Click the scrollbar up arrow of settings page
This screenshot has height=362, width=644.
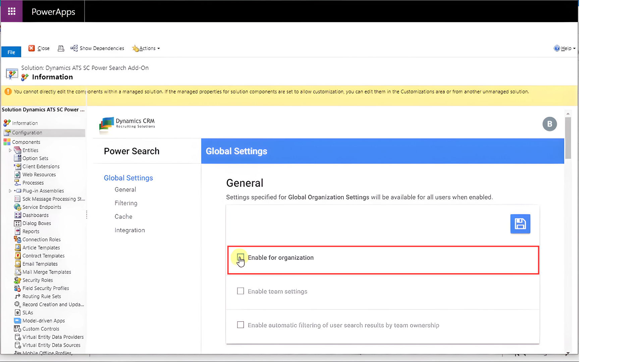(568, 114)
